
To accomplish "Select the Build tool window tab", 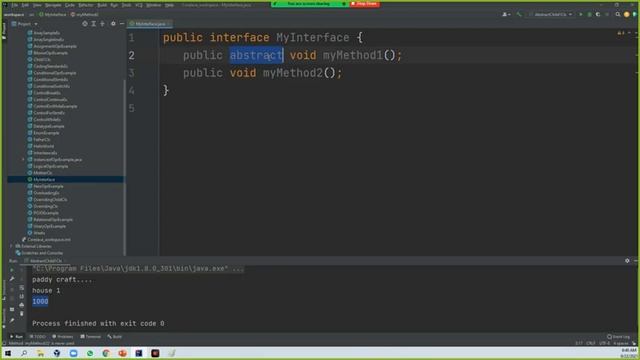I will pos(115,337).
